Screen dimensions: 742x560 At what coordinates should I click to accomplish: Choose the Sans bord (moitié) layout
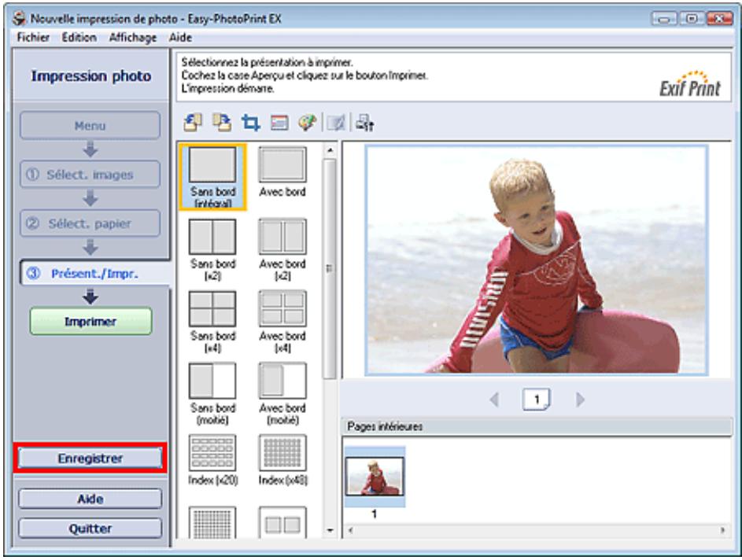pos(212,393)
